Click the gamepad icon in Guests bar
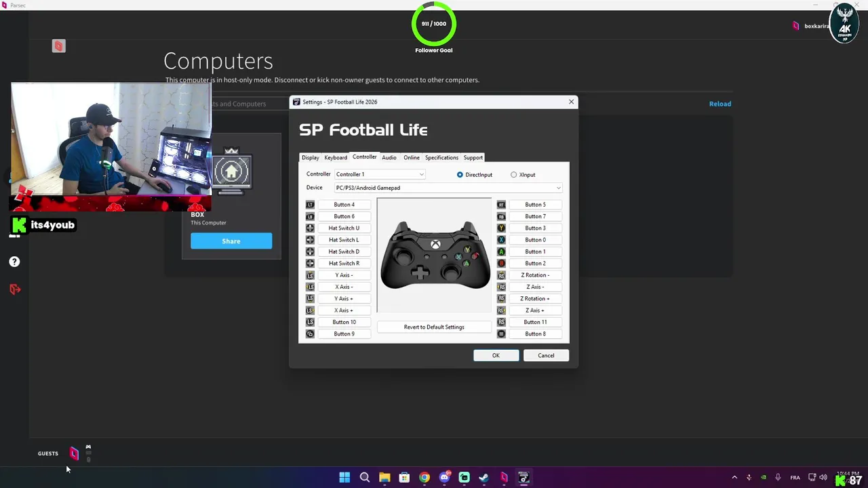 pyautogui.click(x=88, y=447)
